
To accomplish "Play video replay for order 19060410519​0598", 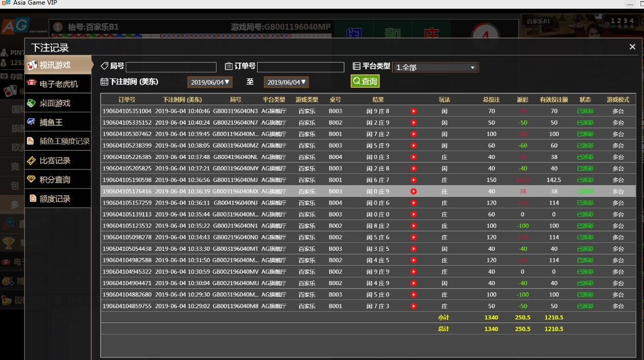I will point(414,180).
